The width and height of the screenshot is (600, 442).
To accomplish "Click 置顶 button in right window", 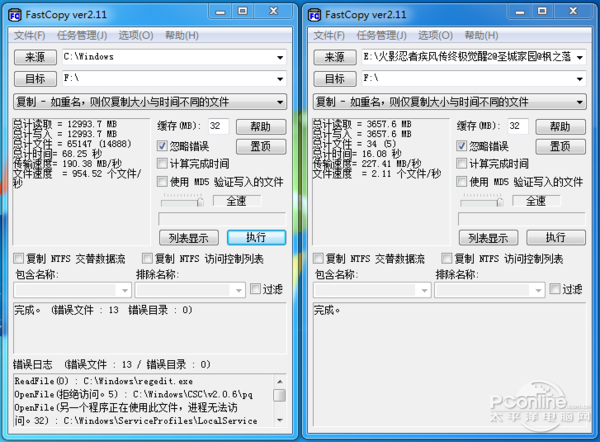I will (561, 147).
